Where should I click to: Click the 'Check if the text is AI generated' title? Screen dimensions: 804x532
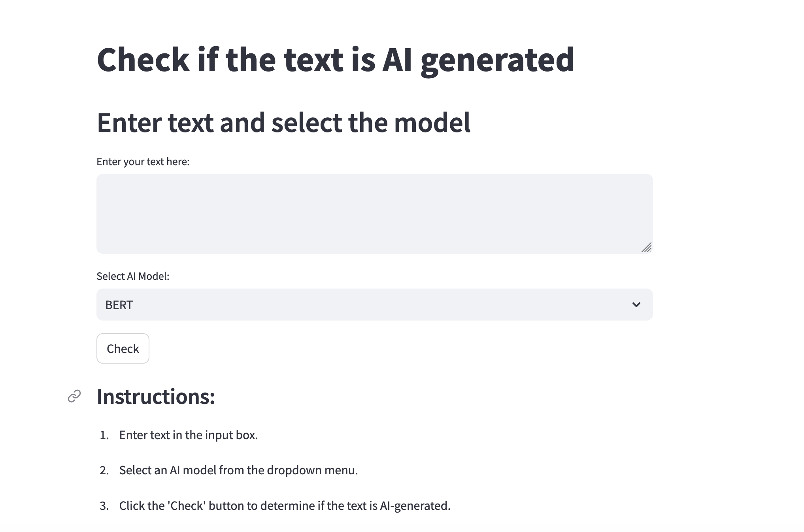[335, 60]
